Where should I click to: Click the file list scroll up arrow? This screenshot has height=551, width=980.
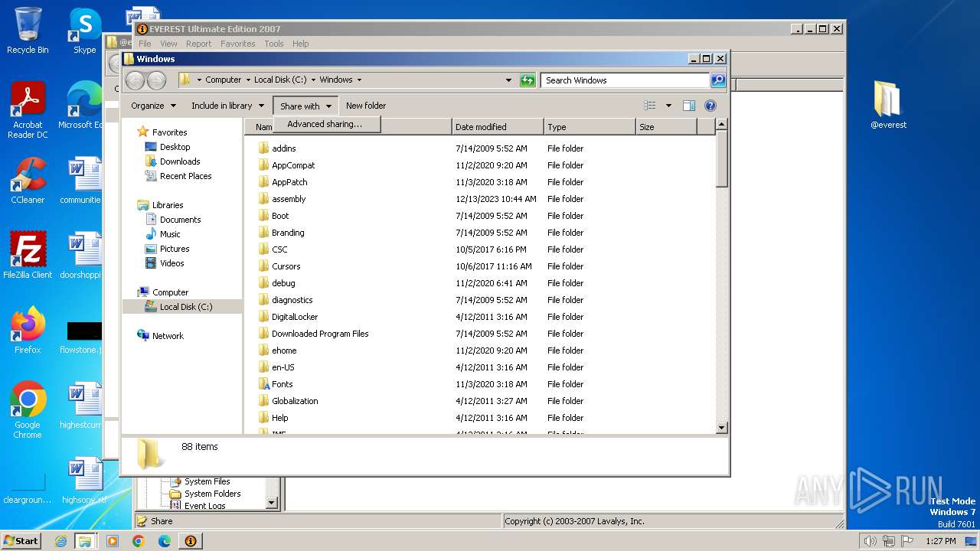[x=721, y=124]
